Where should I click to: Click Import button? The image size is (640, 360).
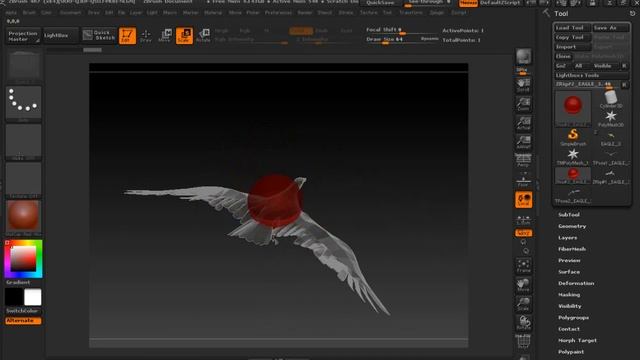[x=572, y=47]
